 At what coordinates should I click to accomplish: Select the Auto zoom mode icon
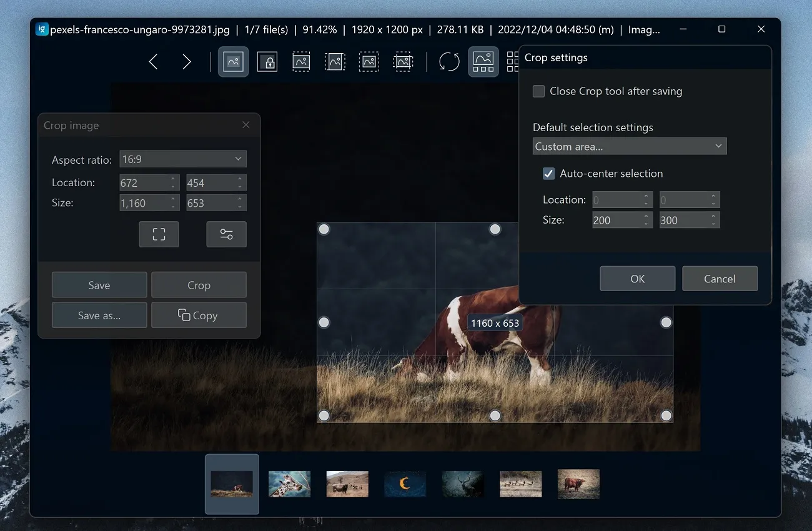233,62
